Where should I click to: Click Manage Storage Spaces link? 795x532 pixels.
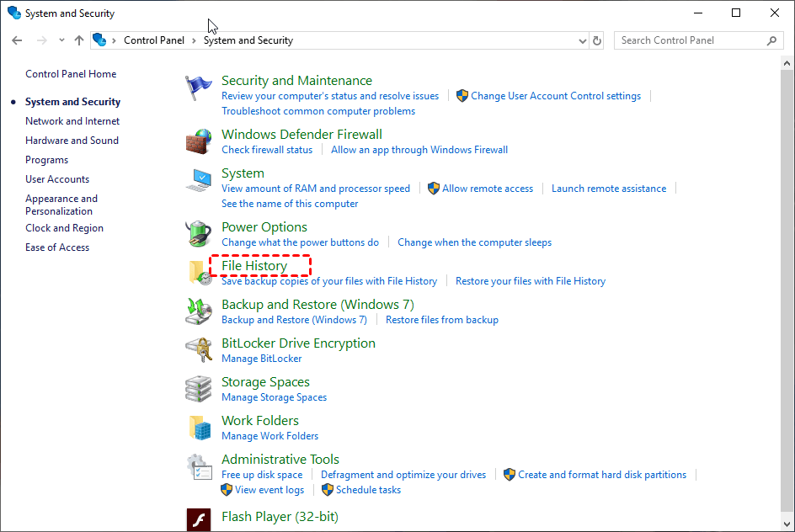[275, 397]
